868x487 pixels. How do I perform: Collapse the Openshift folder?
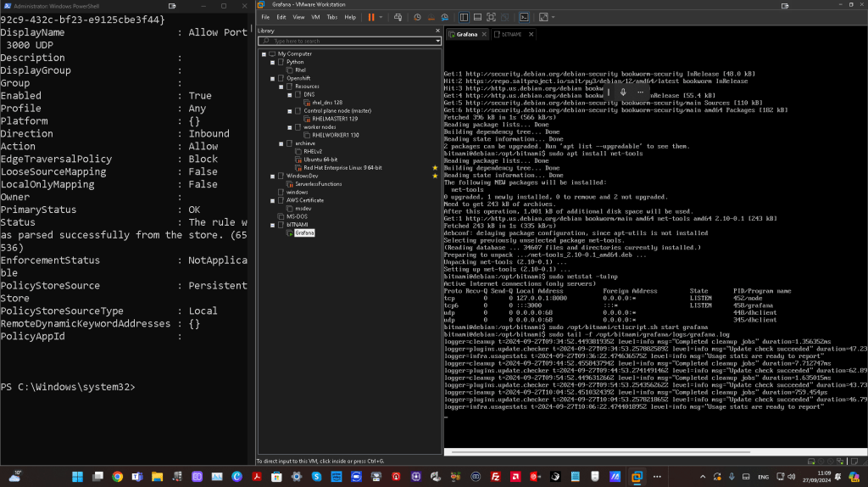tap(272, 79)
